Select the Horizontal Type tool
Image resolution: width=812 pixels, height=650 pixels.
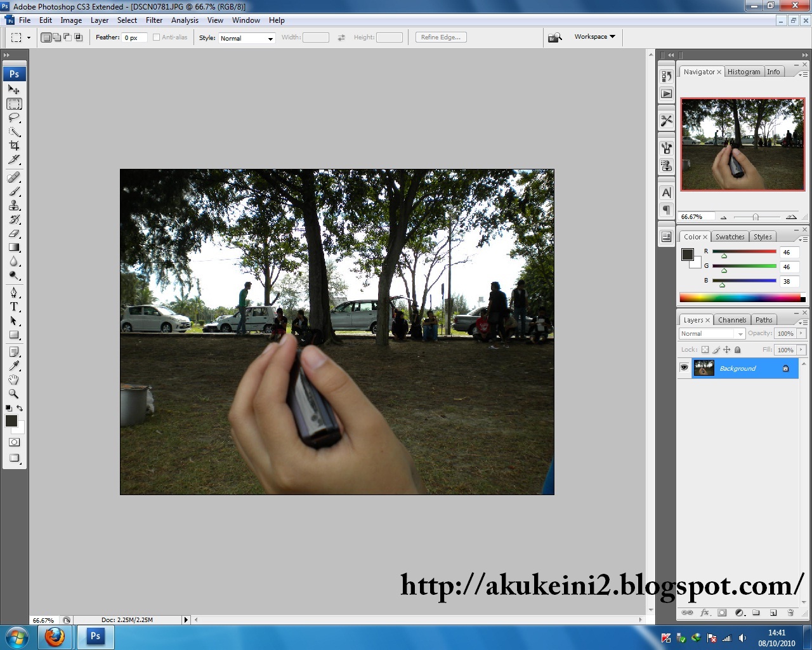(14, 306)
